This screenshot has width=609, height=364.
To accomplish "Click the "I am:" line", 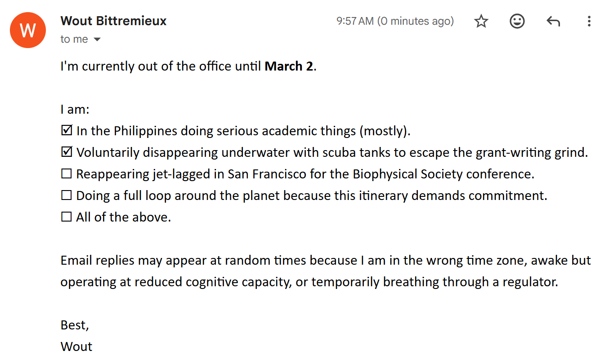I will [75, 110].
